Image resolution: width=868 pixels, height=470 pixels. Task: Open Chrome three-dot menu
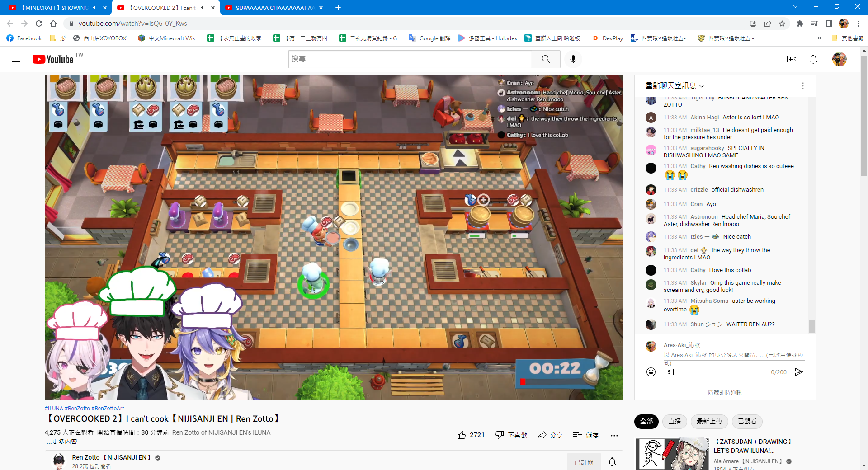858,23
